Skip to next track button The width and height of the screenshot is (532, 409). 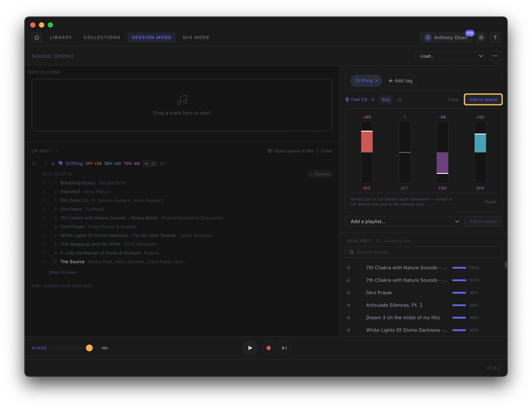click(x=284, y=348)
